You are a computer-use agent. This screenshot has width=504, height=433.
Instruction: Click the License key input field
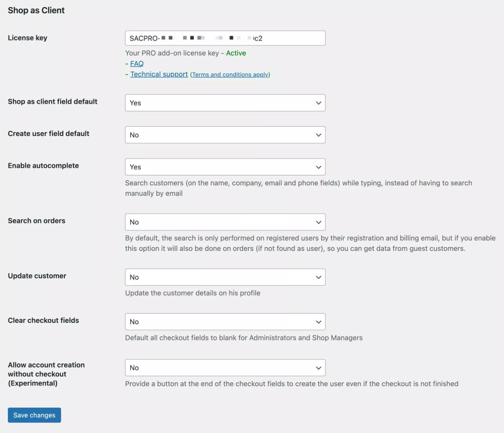click(225, 38)
